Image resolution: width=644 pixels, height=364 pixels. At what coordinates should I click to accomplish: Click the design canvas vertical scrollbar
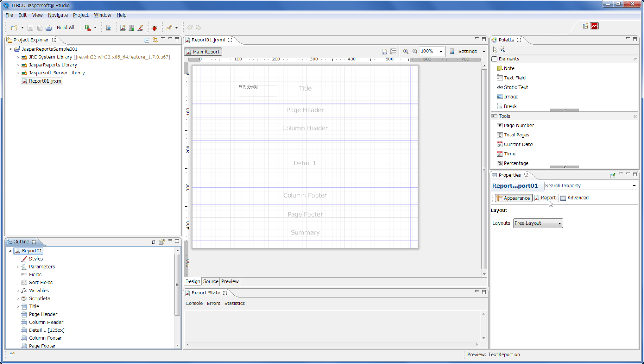[x=484, y=169]
